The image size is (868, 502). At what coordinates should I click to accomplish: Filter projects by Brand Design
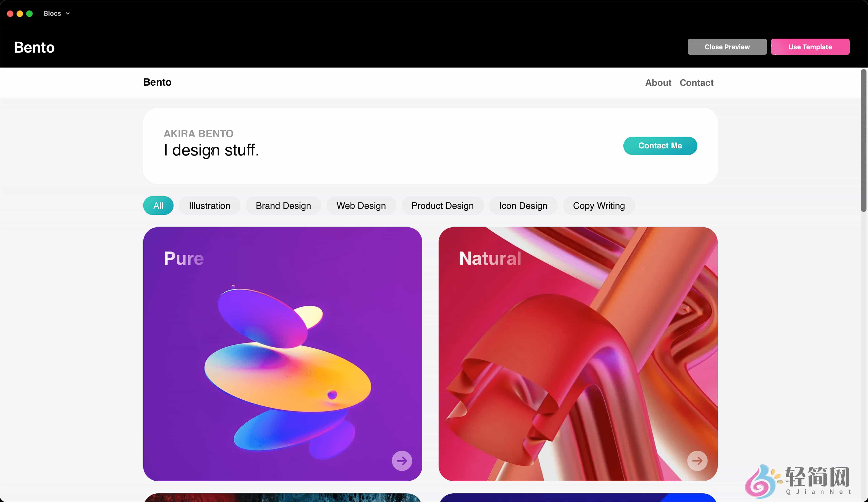[283, 206]
